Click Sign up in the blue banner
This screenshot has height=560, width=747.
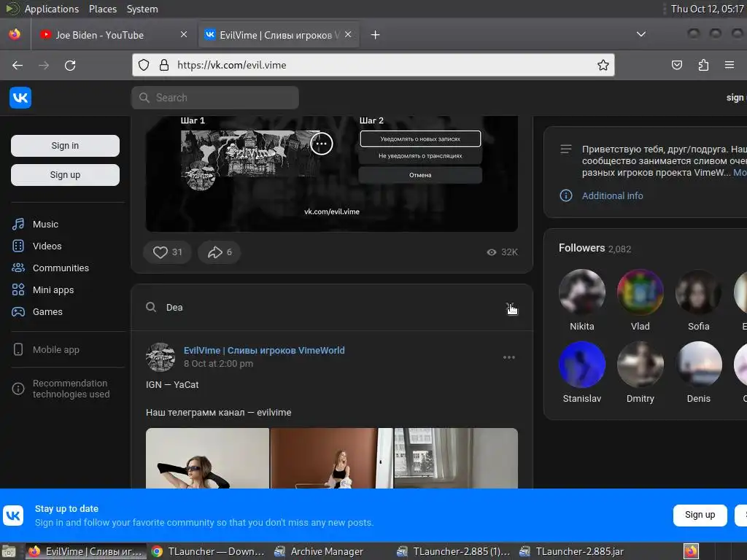[x=700, y=516]
